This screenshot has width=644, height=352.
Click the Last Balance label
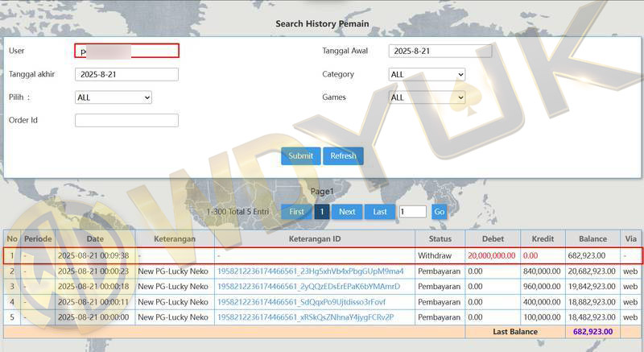tap(515, 332)
